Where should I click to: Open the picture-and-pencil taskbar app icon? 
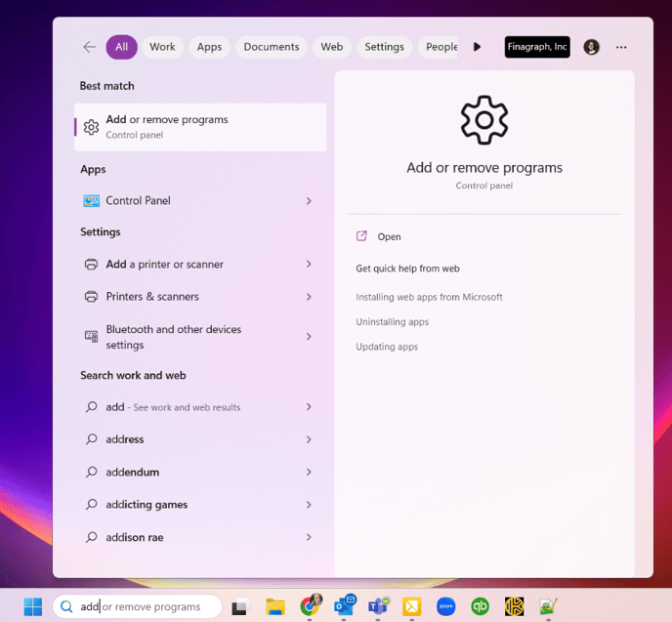[548, 606]
